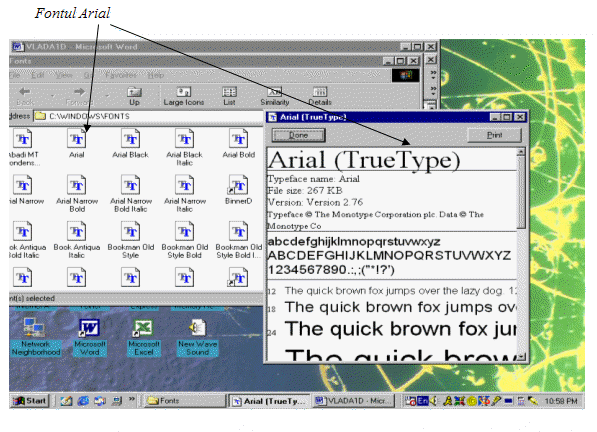Go Back in the Fonts window
The width and height of the screenshot is (597, 432).
(25, 96)
